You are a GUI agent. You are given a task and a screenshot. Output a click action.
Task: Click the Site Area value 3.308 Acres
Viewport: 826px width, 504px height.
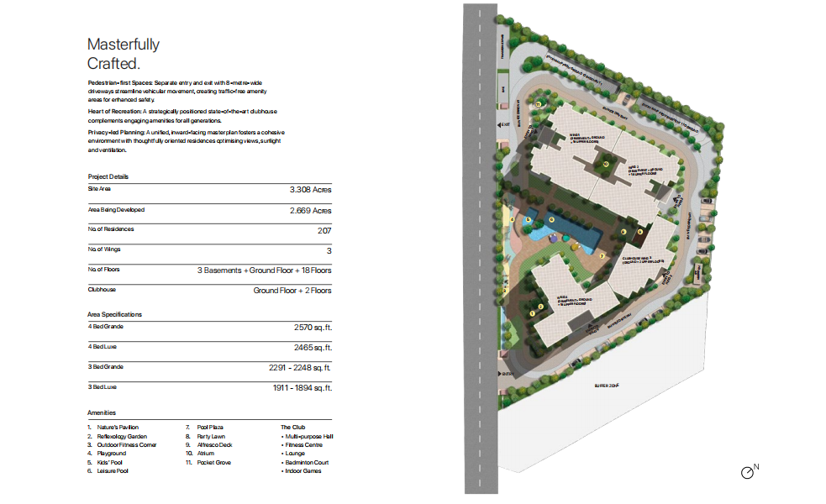point(310,191)
